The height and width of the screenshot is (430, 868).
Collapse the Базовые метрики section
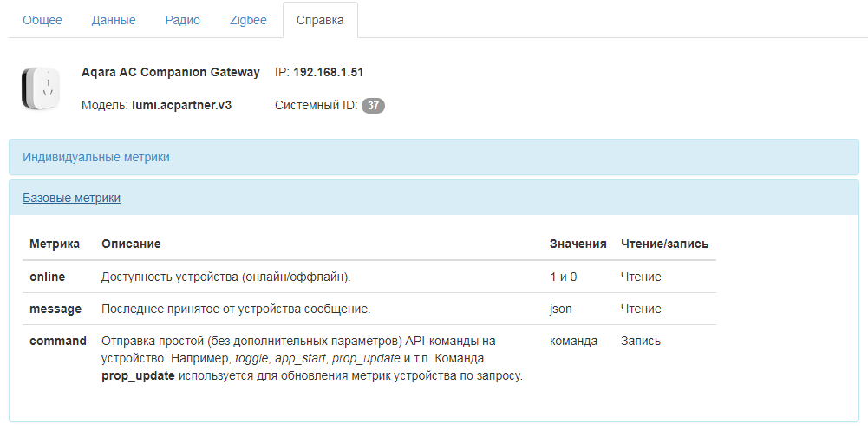[71, 198]
